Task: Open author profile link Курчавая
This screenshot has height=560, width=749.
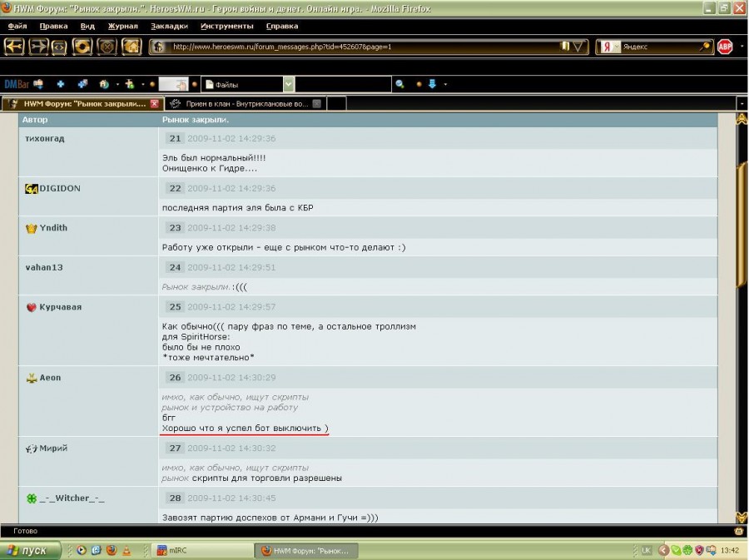Action: (x=59, y=307)
